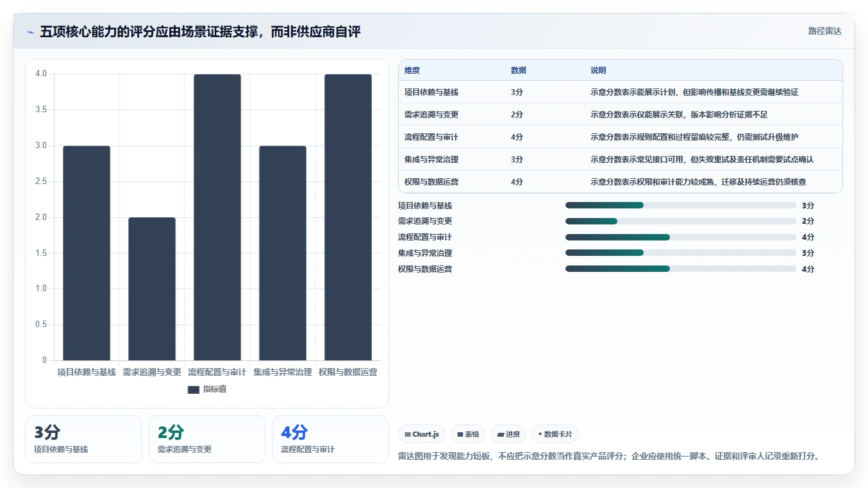Click the 项目依赖与基线 bar in the chart
This screenshot has width=868, height=488.
[87, 253]
